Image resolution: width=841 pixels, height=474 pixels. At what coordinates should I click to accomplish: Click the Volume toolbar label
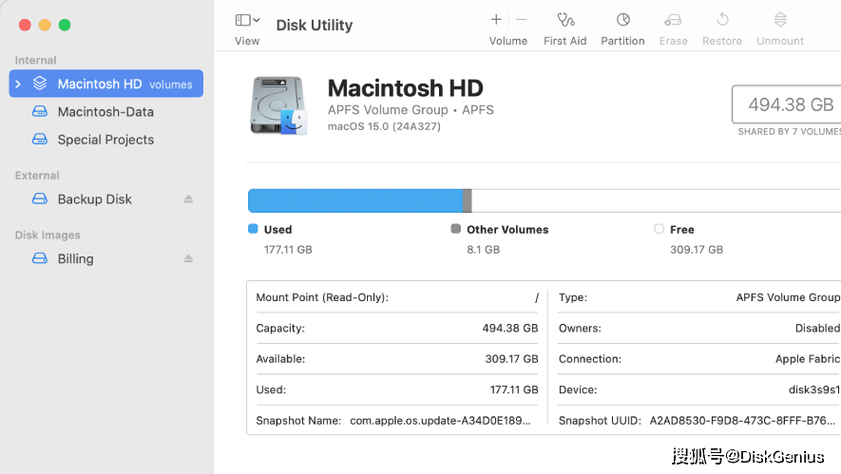click(508, 41)
